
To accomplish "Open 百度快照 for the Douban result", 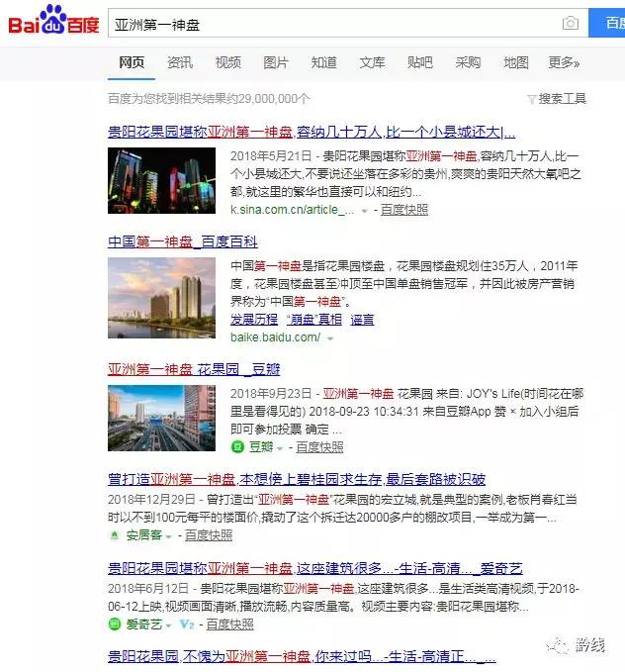I will 319,447.
